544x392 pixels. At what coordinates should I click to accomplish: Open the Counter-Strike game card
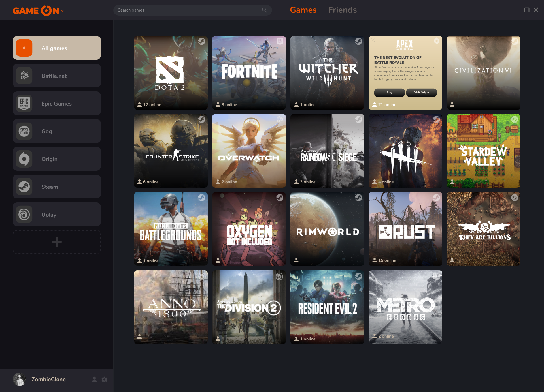pyautogui.click(x=171, y=151)
